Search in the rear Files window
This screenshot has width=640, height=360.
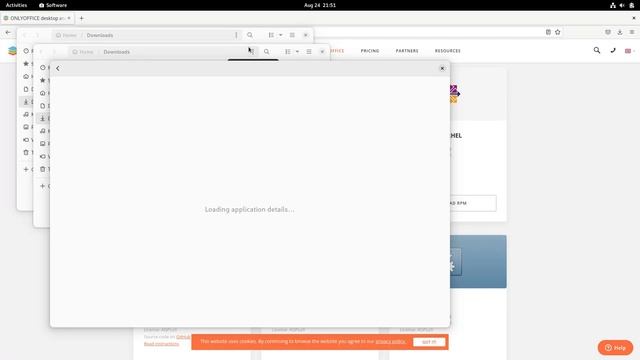(x=250, y=35)
